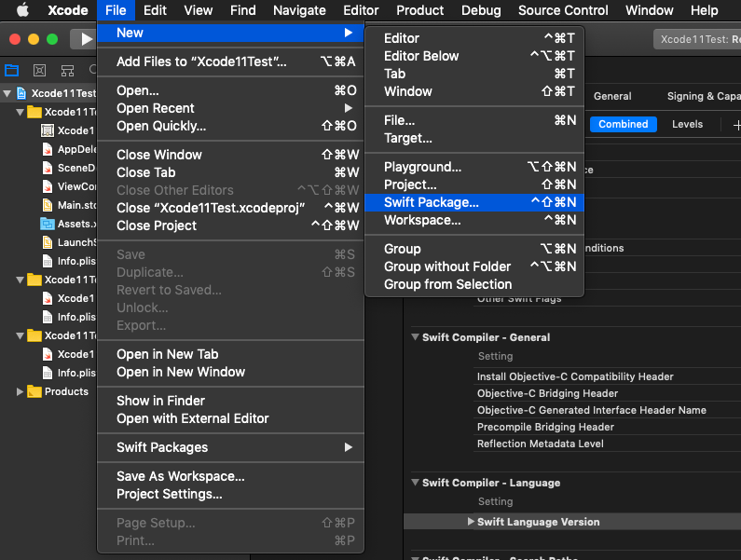
Task: Collapse Swift Compiler - General section
Action: pyautogui.click(x=416, y=337)
